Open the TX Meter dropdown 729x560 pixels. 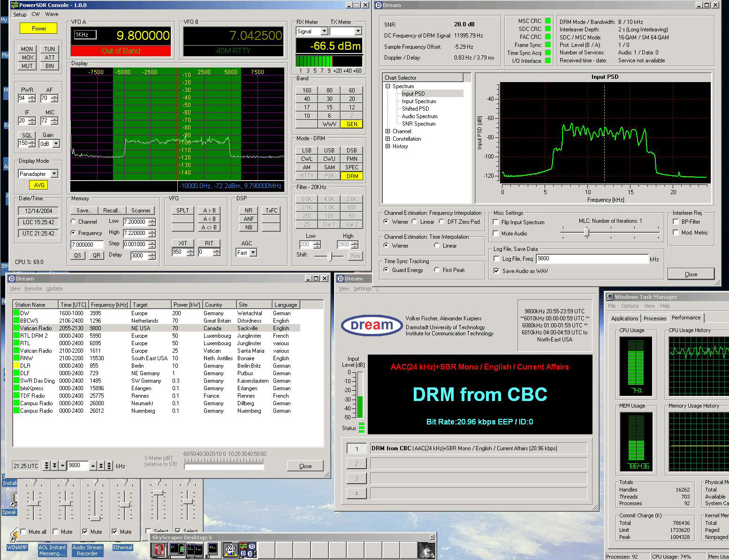tap(358, 31)
